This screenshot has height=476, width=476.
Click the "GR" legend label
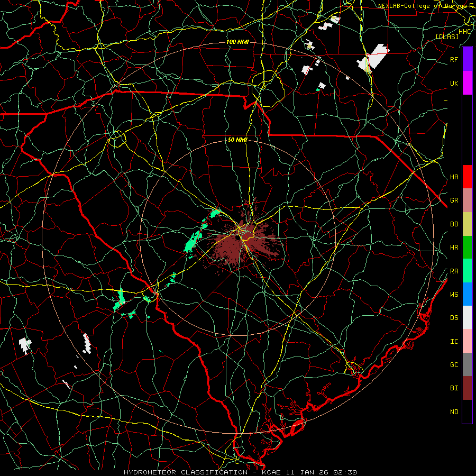click(x=454, y=200)
